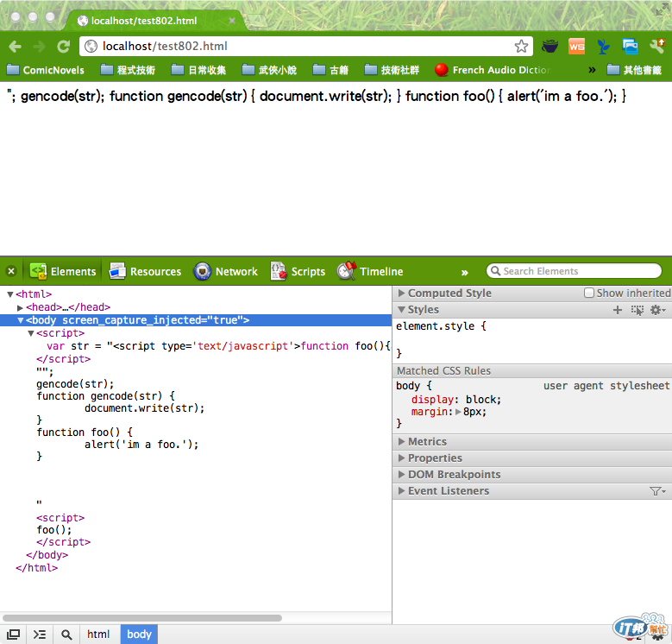672x644 pixels.
Task: Open the 日常收集 bookmark folder
Action: [198, 70]
